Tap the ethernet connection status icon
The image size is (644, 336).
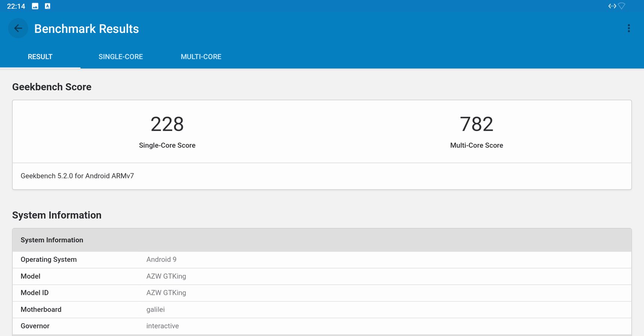point(612,6)
